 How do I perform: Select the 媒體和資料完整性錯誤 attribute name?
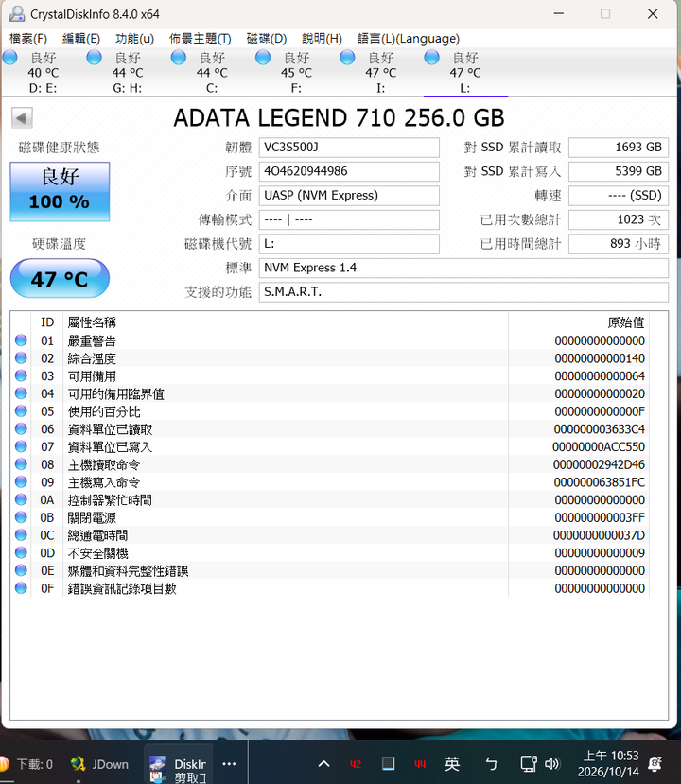[x=128, y=571]
